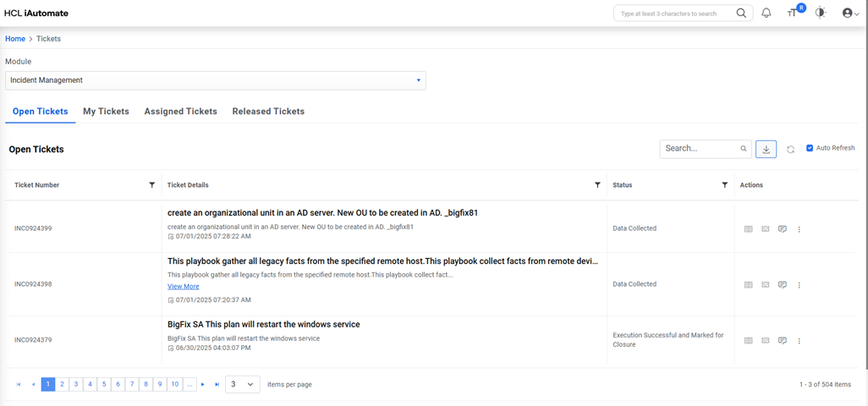Open more actions for INC0924398
The image size is (868, 406).
(799, 285)
